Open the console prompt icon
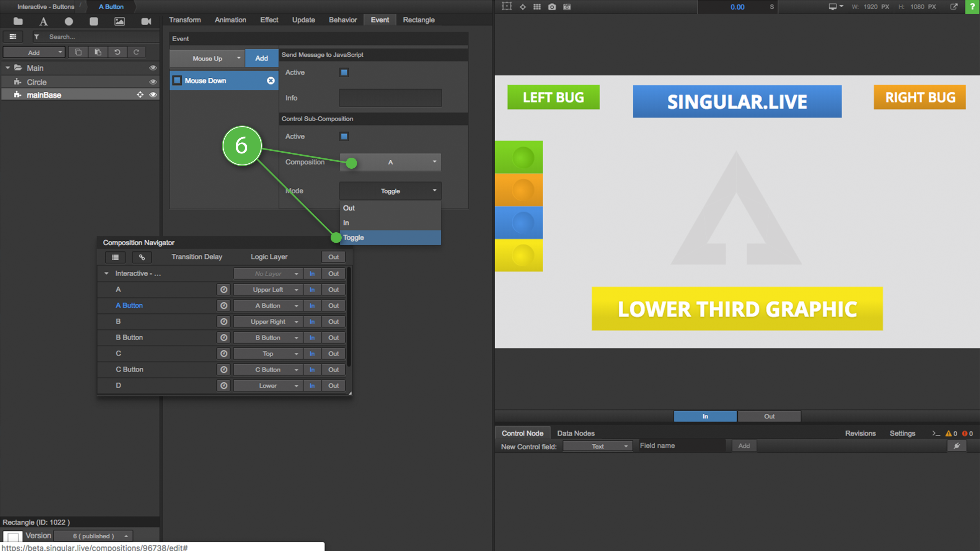 pos(936,433)
